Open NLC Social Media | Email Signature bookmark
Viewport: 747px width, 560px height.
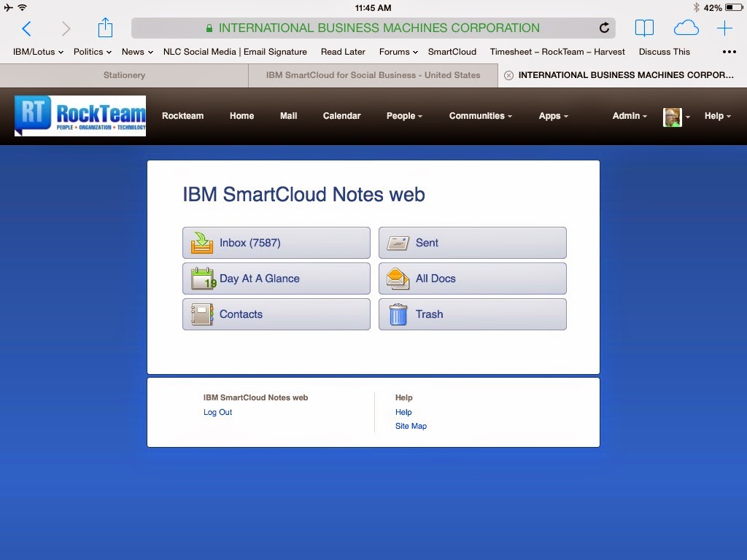235,52
